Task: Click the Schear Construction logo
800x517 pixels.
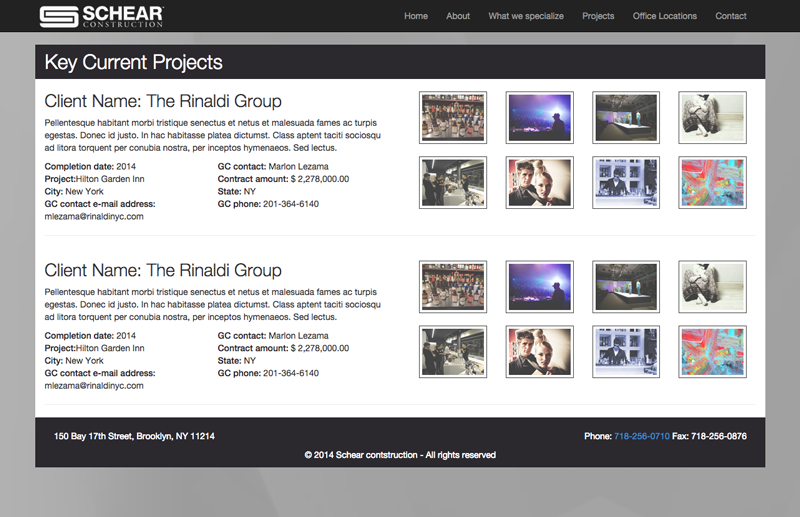Action: (102, 16)
